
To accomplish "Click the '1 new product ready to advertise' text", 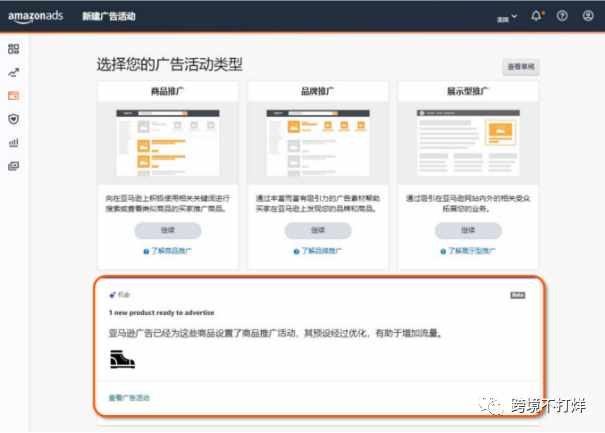I will tap(161, 313).
